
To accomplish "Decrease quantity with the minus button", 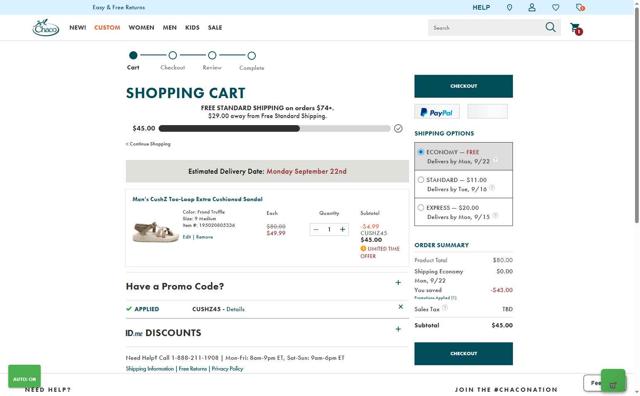I will coord(316,229).
